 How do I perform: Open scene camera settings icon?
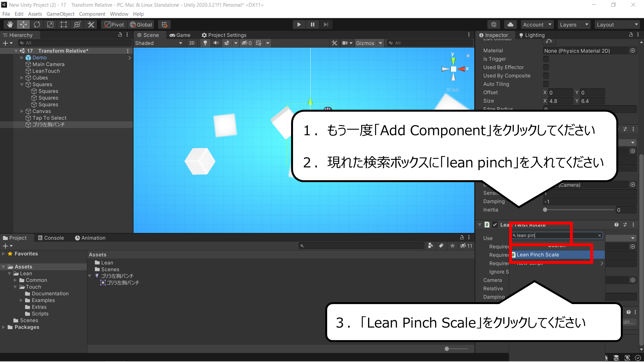pyautogui.click(x=345, y=43)
